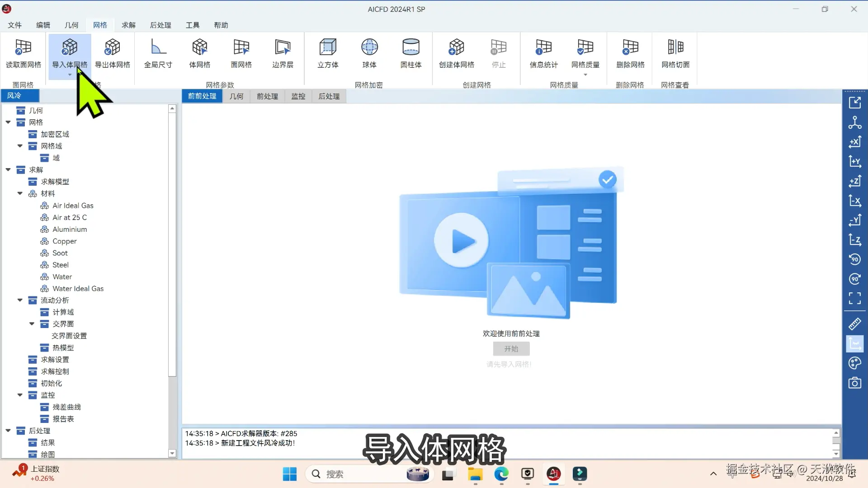Image resolution: width=868 pixels, height=488 pixels.
Task: Select the Copper material item
Action: (x=64, y=241)
